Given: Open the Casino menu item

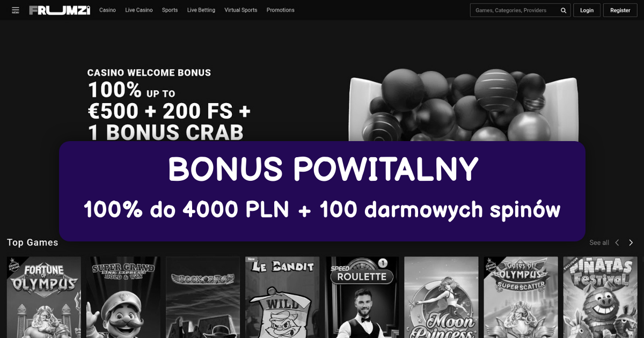Looking at the screenshot, I should tap(107, 10).
